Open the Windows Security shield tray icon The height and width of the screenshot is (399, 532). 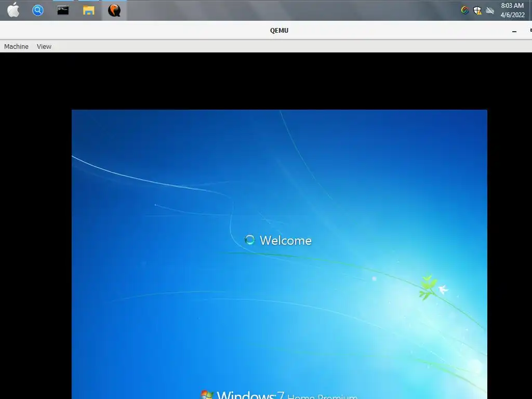pyautogui.click(x=477, y=10)
